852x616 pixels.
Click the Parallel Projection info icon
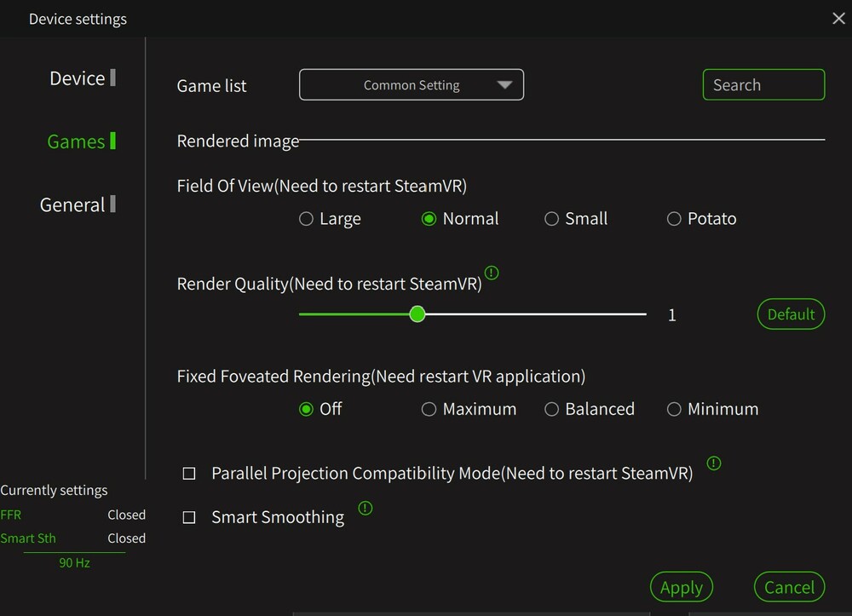click(x=714, y=463)
